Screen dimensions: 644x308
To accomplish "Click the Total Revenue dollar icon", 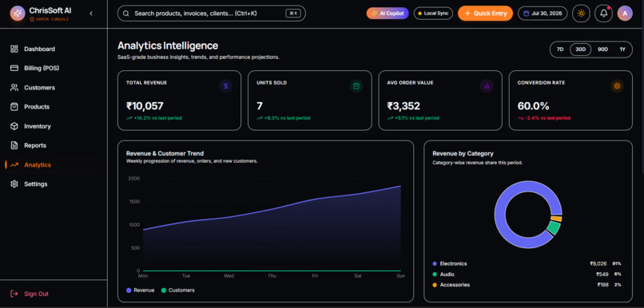I will pyautogui.click(x=225, y=86).
